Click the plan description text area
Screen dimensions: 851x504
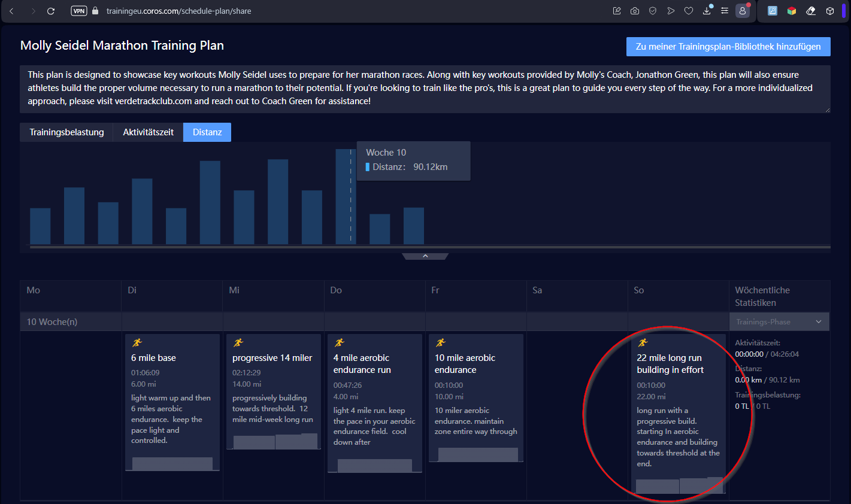click(x=425, y=89)
